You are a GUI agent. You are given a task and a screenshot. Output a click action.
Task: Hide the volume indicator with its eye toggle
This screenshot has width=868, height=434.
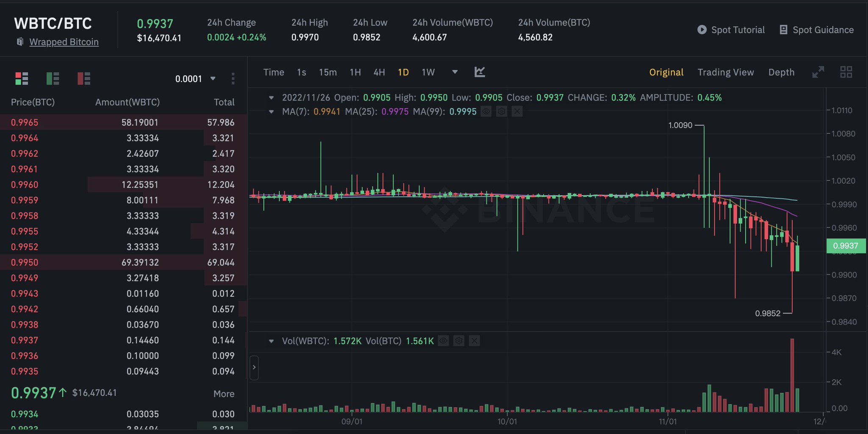[x=443, y=341]
